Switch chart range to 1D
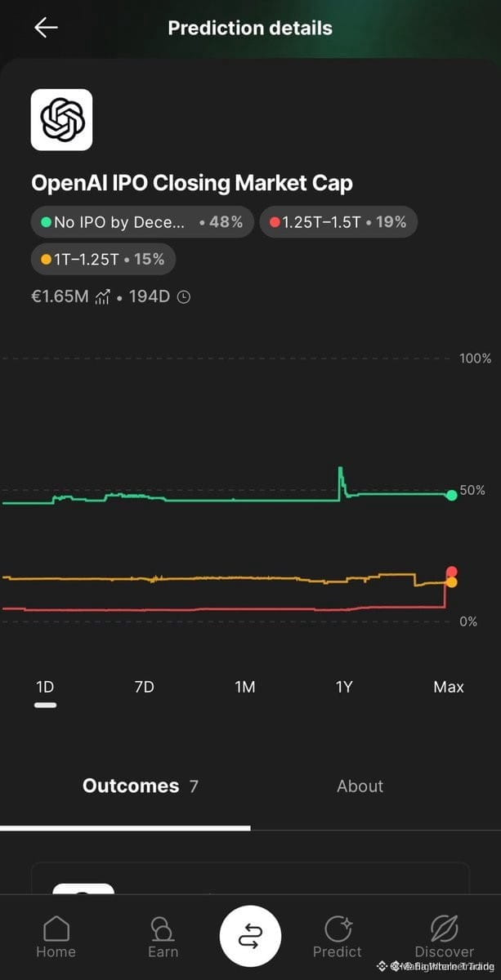The height and width of the screenshot is (980, 501). 45,687
